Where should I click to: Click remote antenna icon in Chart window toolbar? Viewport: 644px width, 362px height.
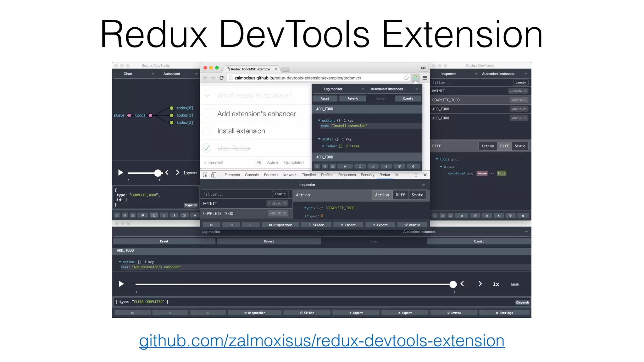click(x=184, y=215)
